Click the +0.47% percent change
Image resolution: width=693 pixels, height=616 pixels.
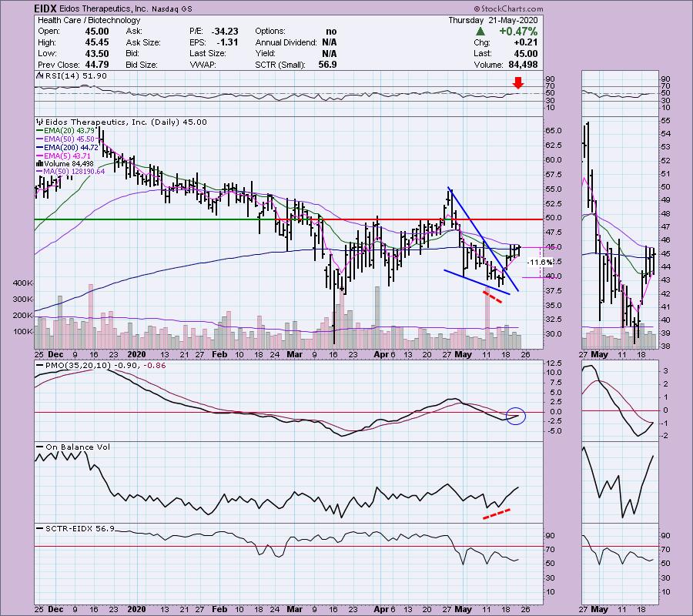pyautogui.click(x=518, y=32)
